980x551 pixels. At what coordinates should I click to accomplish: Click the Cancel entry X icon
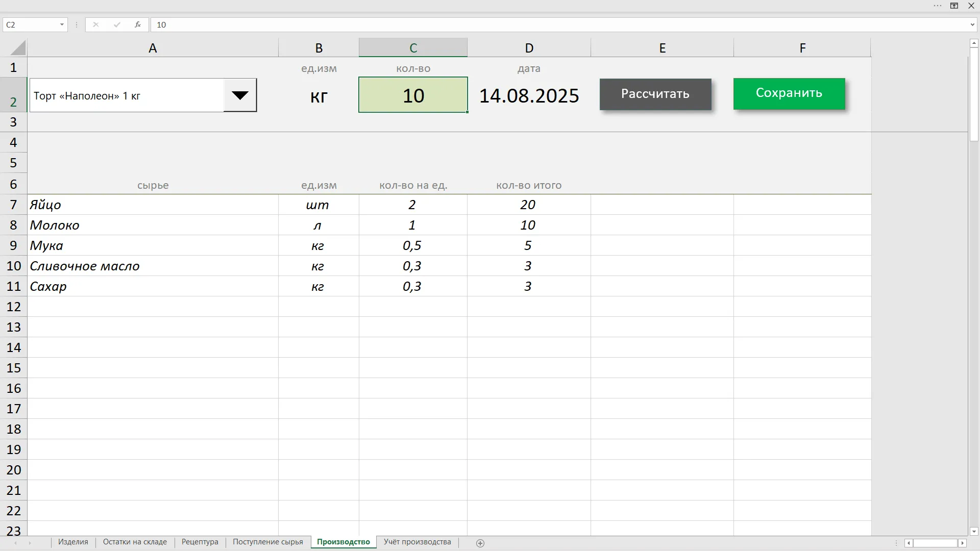click(96, 24)
